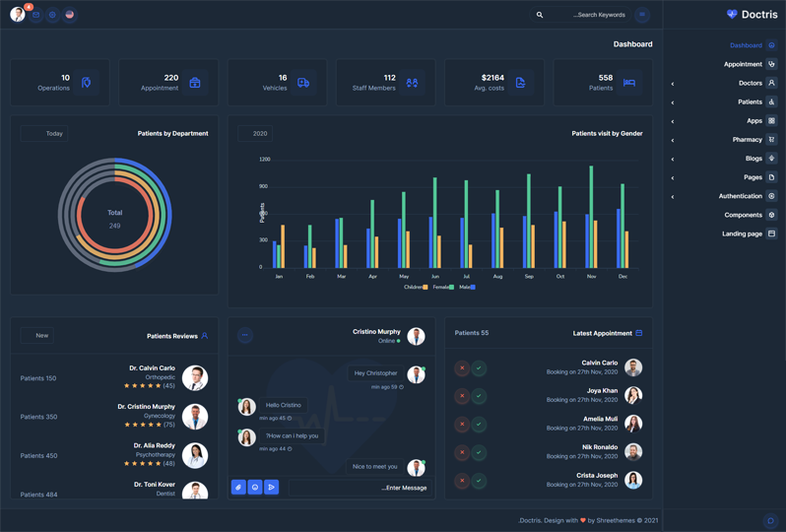Open Landing page from the sidebar
The image size is (786, 532).
[742, 233]
